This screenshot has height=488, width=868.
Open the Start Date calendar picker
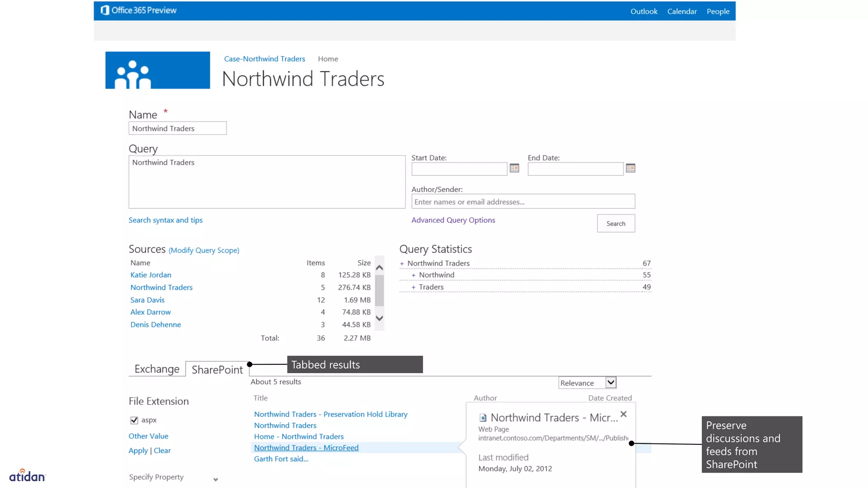[514, 168]
